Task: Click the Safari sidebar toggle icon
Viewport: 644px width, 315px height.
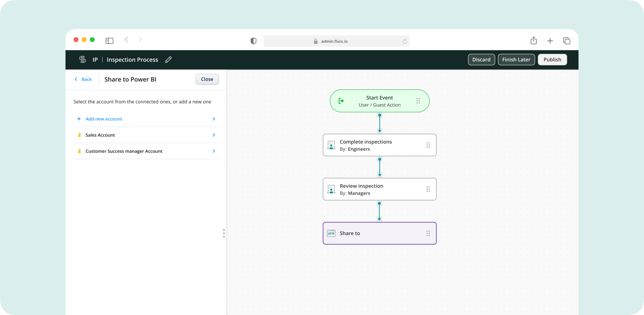Action: pos(109,41)
